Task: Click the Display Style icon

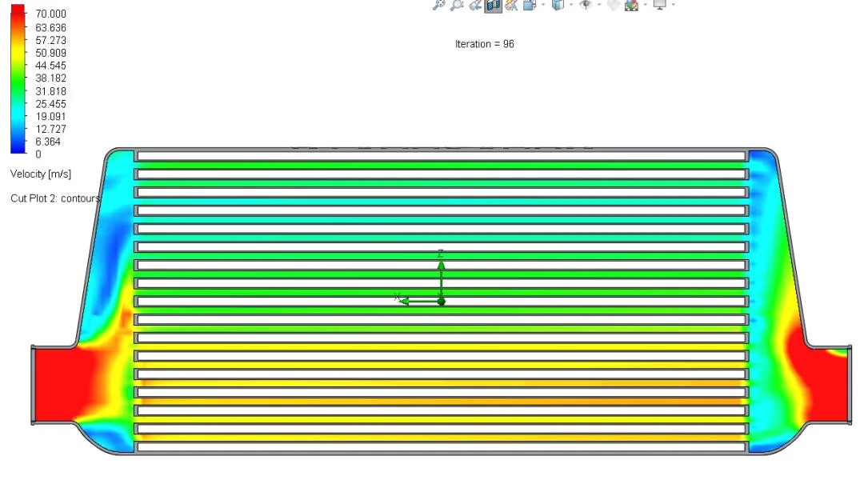Action: point(558,5)
